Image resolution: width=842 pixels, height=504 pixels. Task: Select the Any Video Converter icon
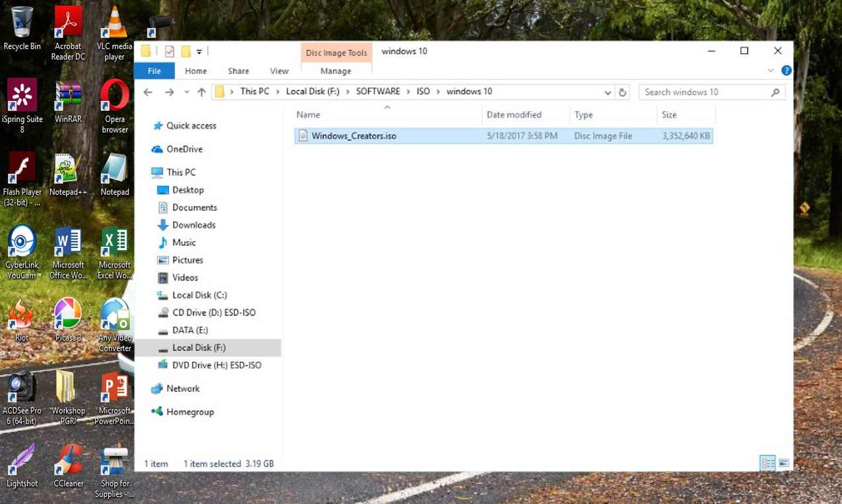[114, 324]
